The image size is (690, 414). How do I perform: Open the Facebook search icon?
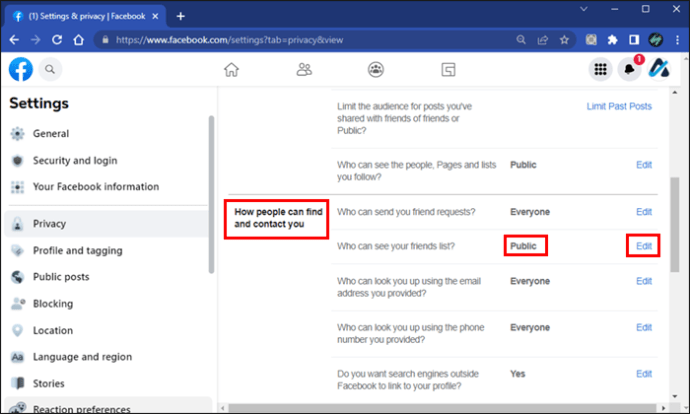click(x=50, y=69)
